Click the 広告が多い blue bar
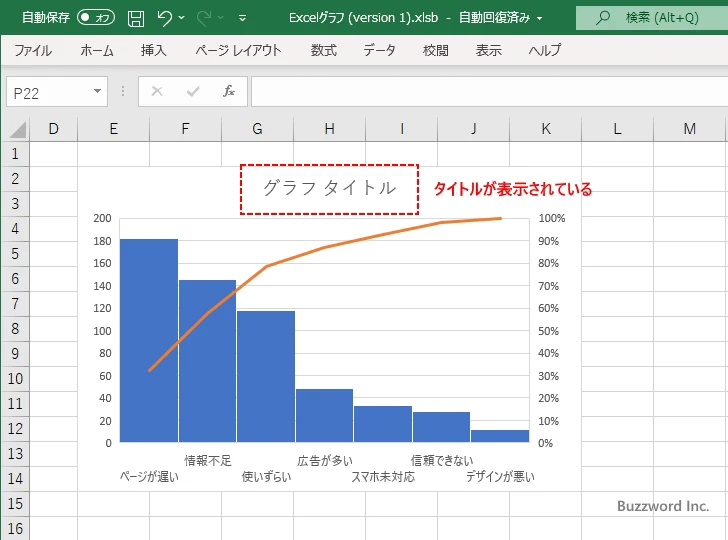Image resolution: width=728 pixels, height=540 pixels. (x=325, y=416)
